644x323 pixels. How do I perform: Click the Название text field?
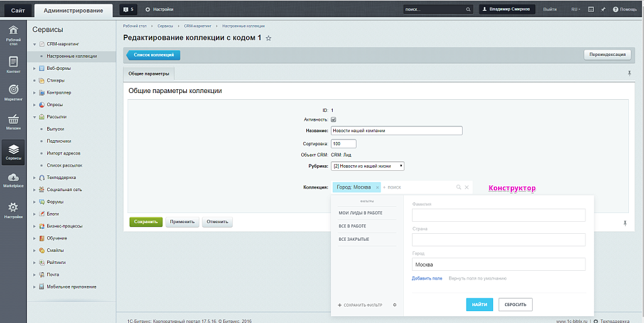click(396, 131)
